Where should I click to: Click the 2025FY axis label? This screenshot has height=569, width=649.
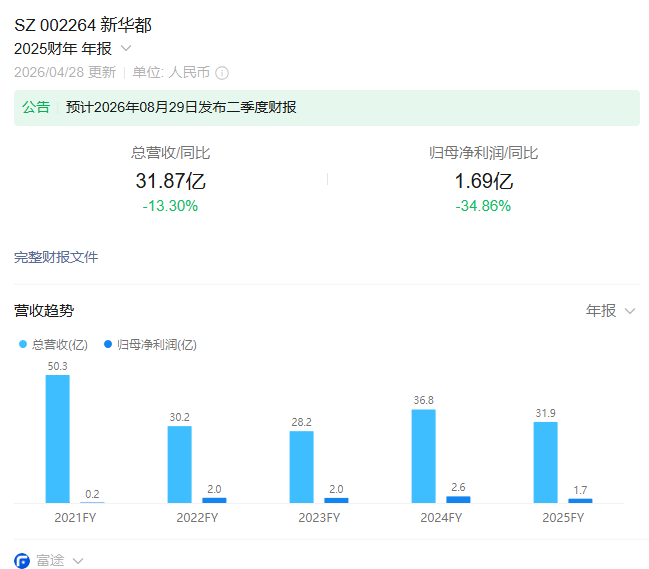click(x=563, y=518)
